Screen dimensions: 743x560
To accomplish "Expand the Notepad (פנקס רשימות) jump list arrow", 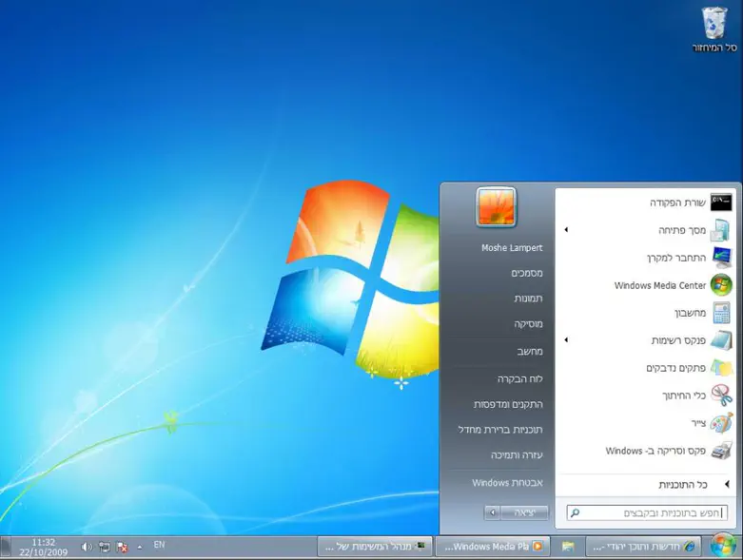I will click(566, 340).
